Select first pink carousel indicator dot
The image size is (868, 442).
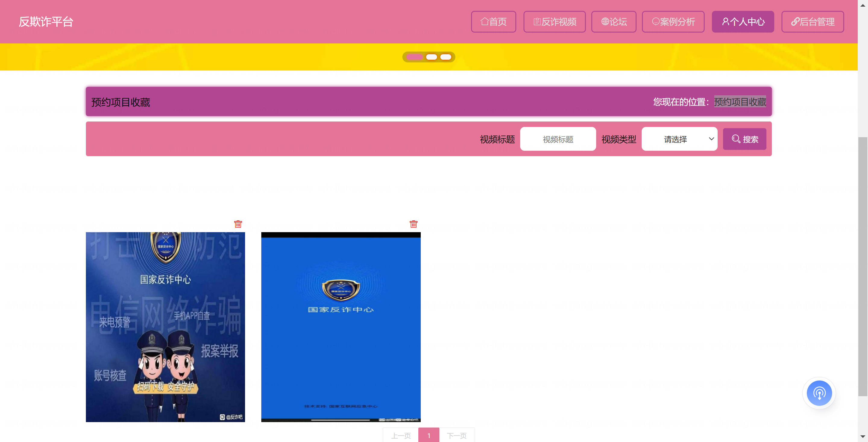(414, 57)
